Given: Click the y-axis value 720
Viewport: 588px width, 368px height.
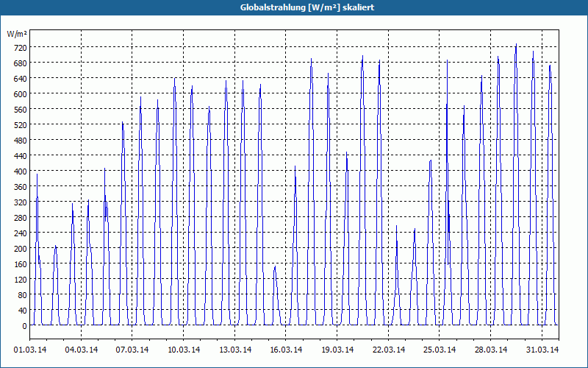Looking at the screenshot, I should tap(21, 48).
